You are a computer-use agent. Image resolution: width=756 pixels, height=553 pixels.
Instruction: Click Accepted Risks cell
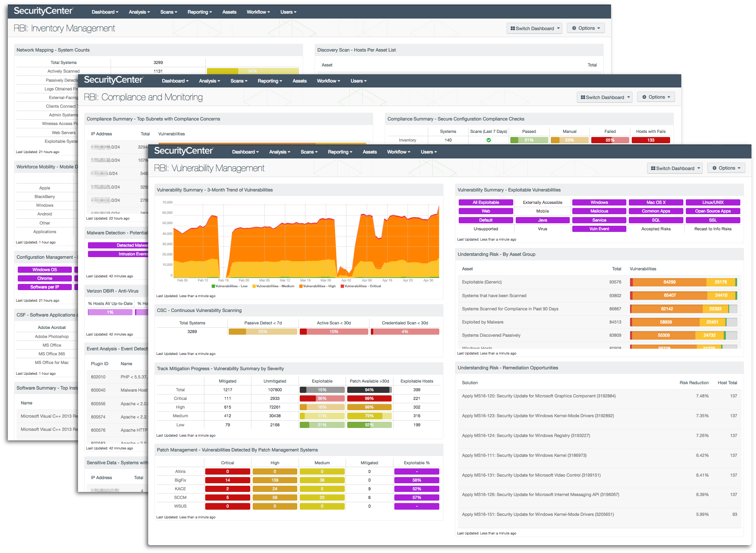point(656,229)
